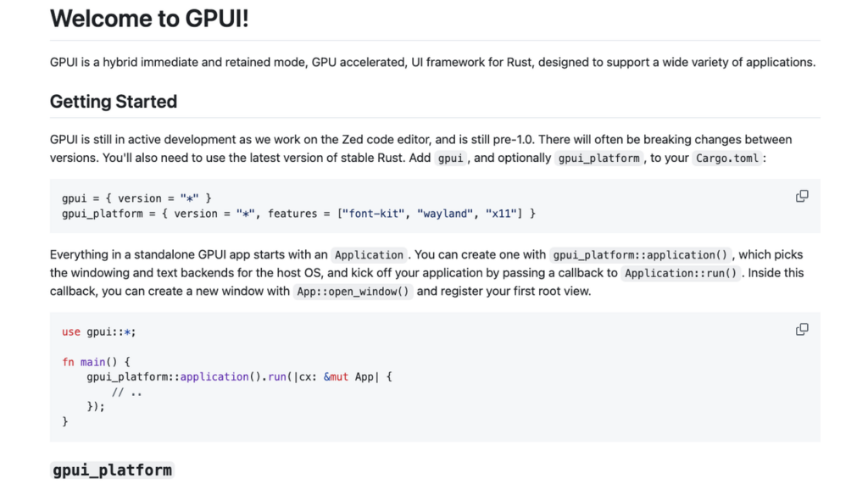The width and height of the screenshot is (868, 490).
Task: Click the 'GPUI is still in active development' sentence
Action: pyautogui.click(x=292, y=140)
